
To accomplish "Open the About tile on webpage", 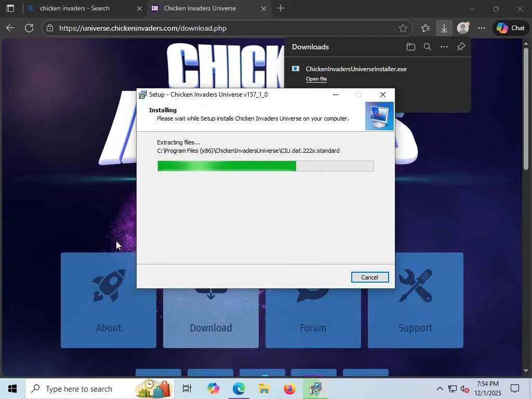I will (109, 300).
